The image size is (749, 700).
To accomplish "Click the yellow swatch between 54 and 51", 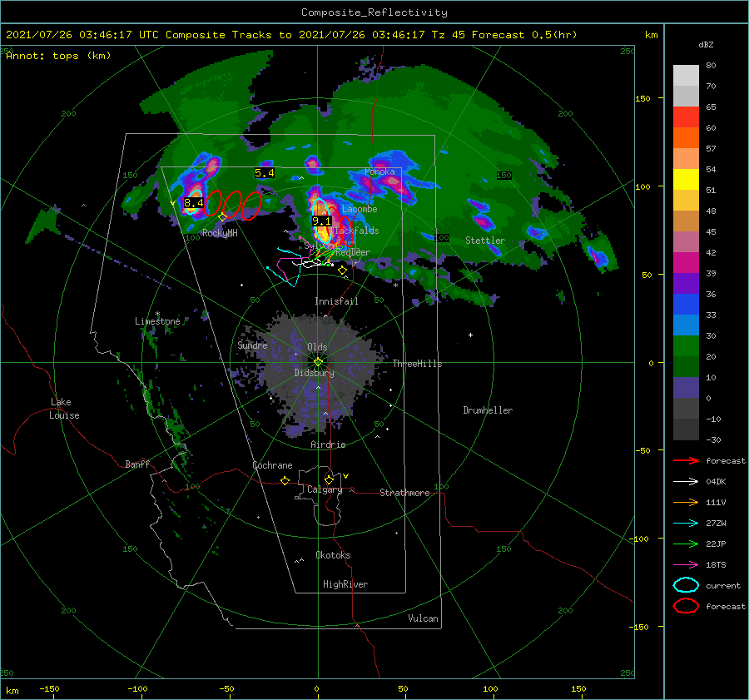I will (686, 180).
